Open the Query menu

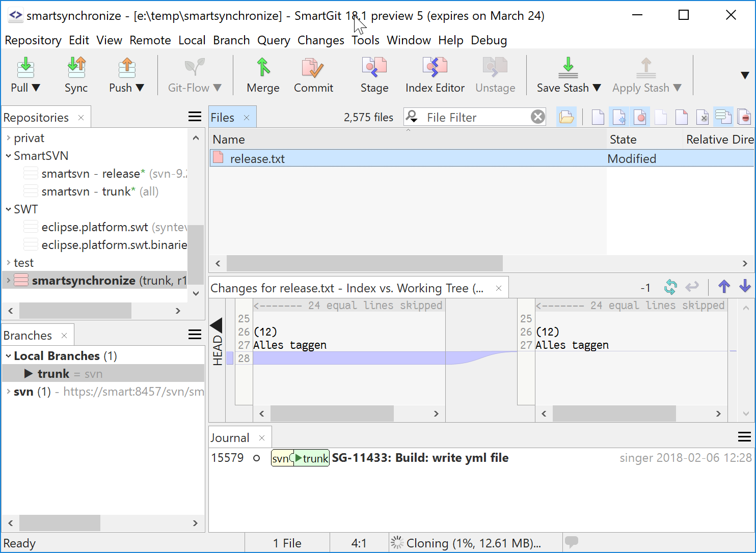tap(274, 40)
